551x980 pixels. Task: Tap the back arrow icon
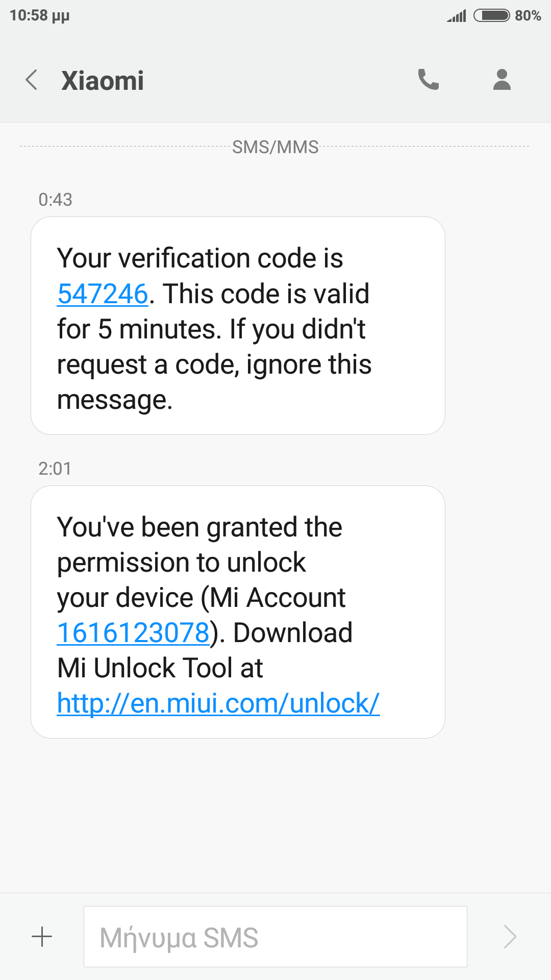[x=32, y=80]
